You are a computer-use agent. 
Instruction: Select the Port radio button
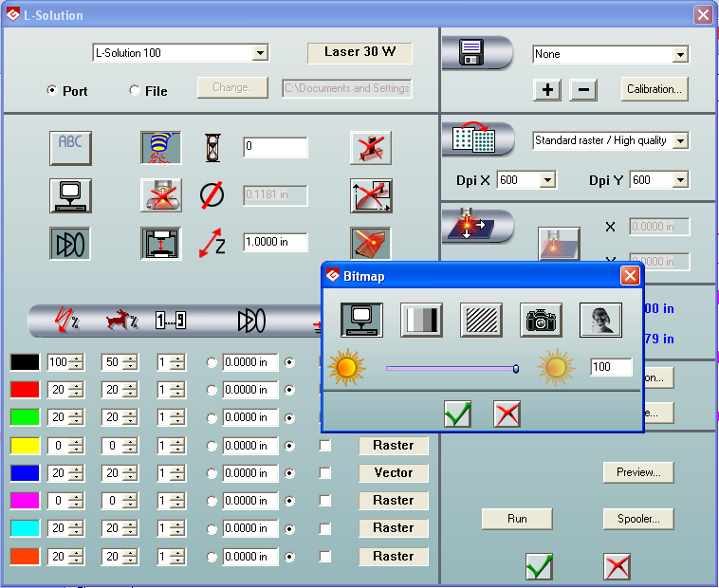pyautogui.click(x=52, y=91)
